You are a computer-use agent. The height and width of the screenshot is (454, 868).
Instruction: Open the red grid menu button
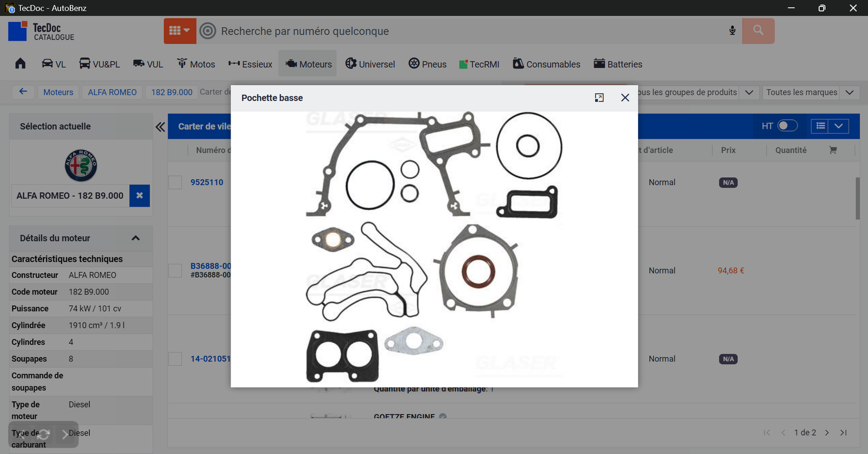coord(180,31)
